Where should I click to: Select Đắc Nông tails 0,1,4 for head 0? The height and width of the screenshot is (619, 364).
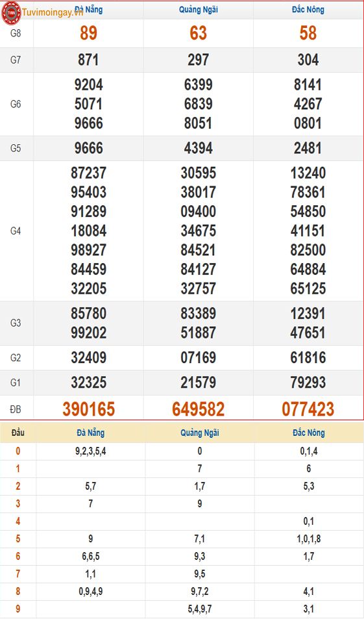(x=309, y=451)
